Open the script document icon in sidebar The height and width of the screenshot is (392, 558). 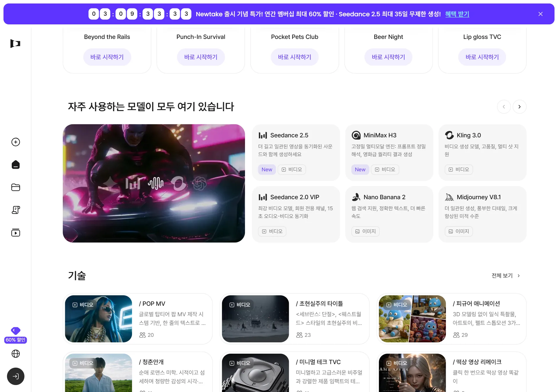pos(16,210)
